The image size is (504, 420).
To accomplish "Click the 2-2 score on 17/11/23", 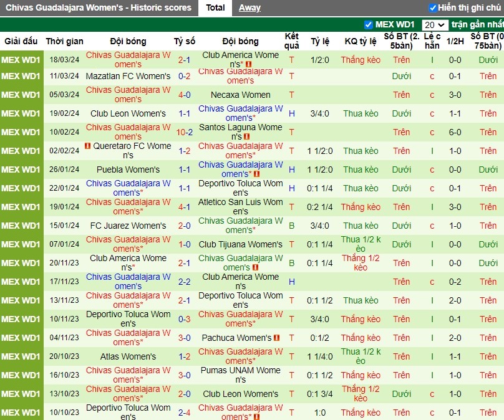I will [185, 282].
